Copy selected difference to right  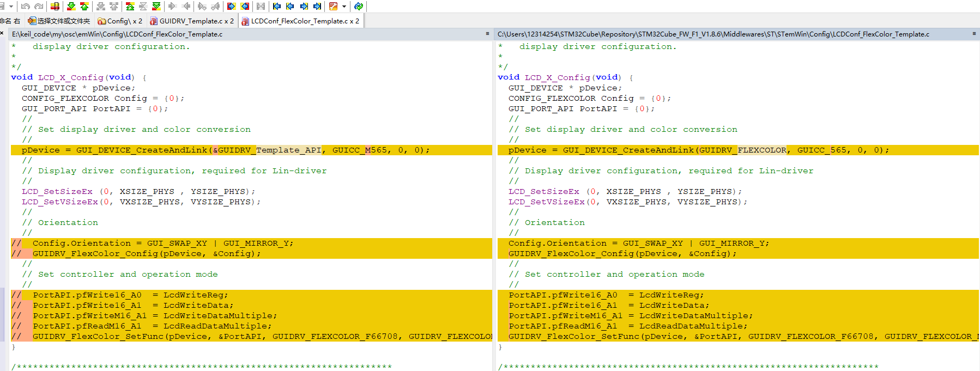tap(172, 6)
